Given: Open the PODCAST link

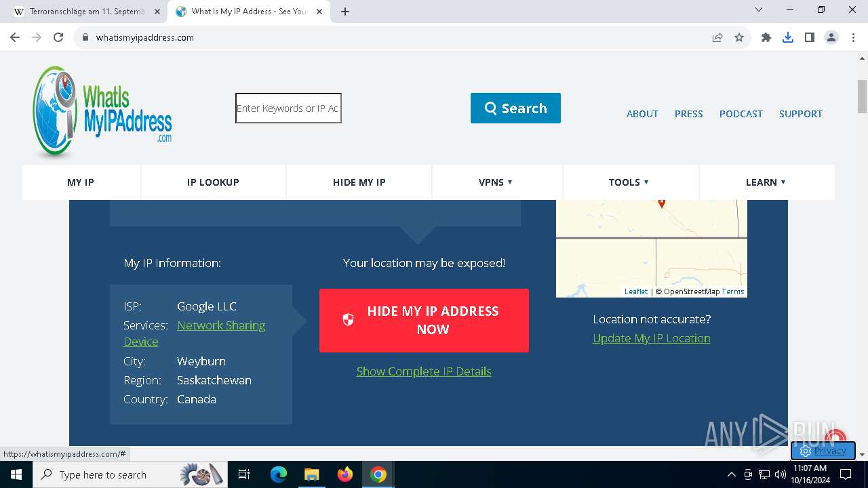Looking at the screenshot, I should click(741, 114).
